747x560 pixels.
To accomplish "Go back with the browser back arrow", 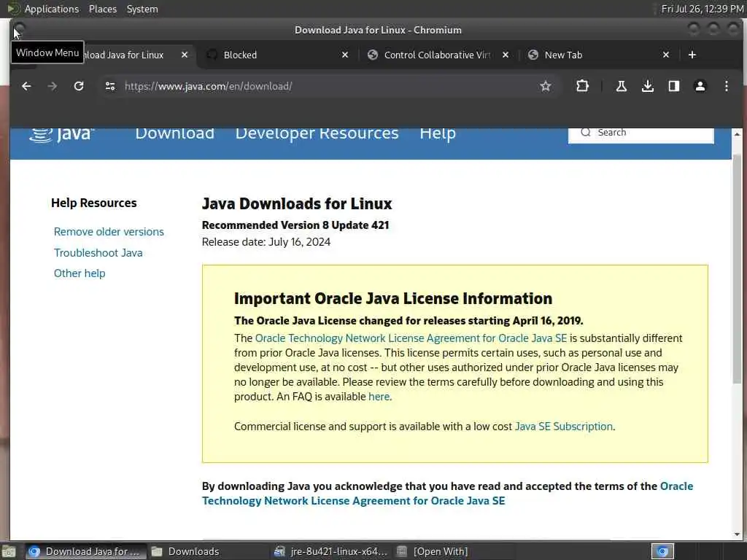I will (x=26, y=86).
